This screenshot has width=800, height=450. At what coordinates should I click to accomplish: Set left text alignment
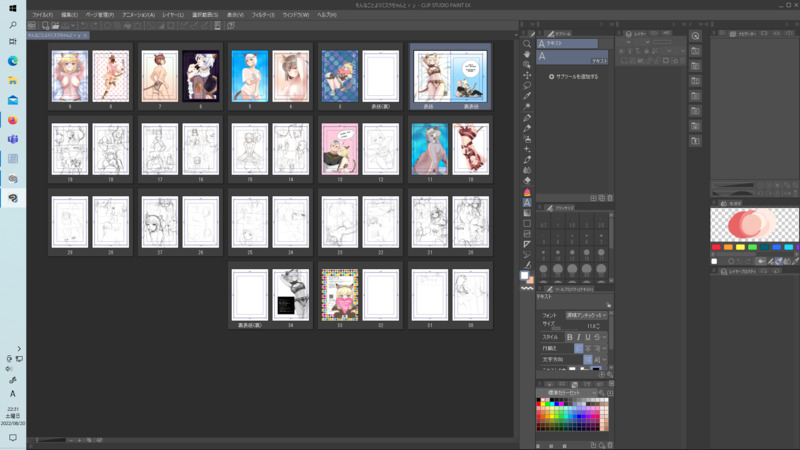579,348
